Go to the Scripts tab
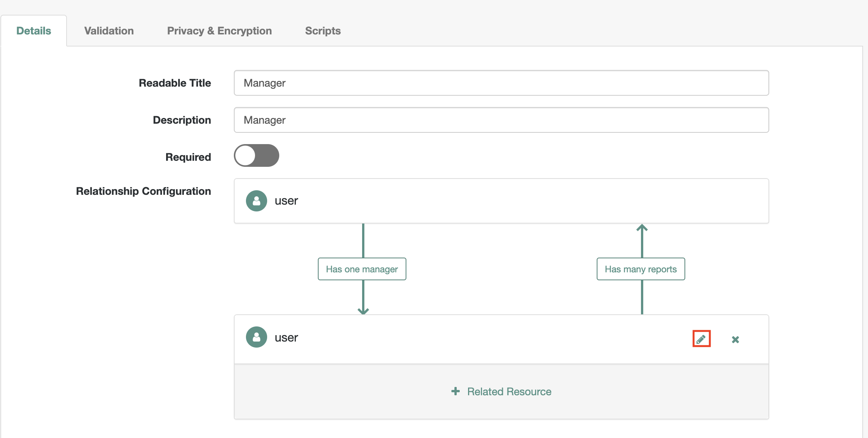This screenshot has height=438, width=868. coord(323,31)
